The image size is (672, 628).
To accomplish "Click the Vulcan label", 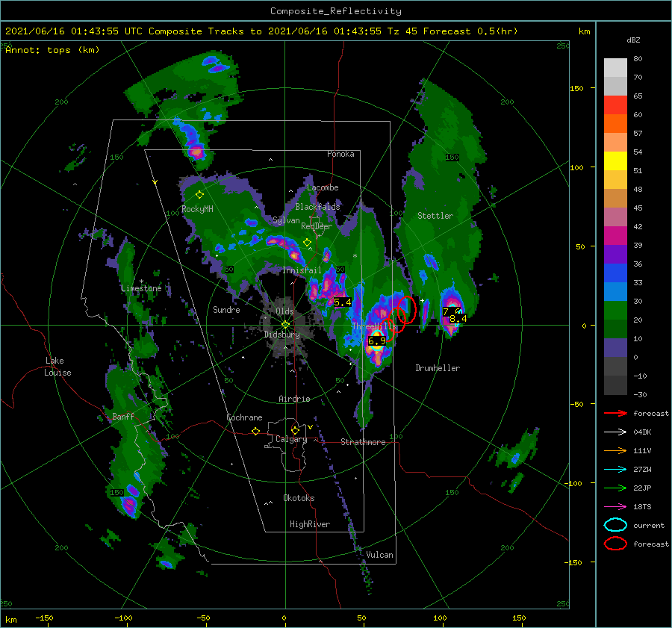I will (379, 555).
